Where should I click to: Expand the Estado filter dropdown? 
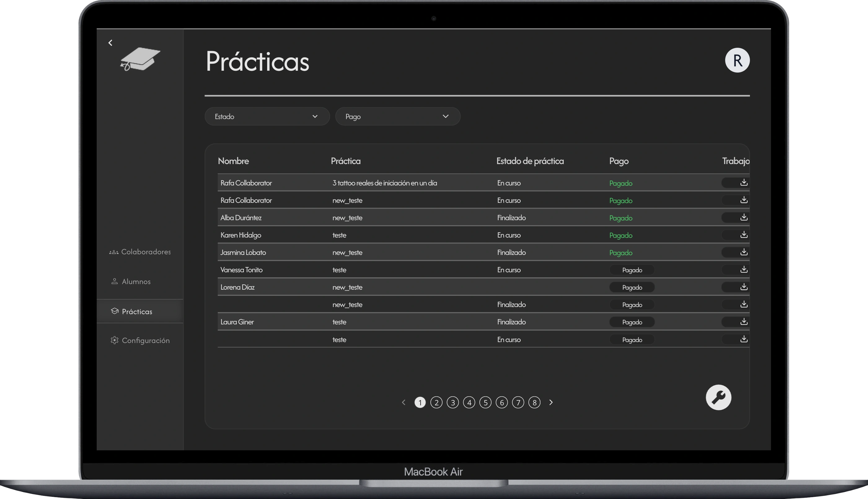tap(267, 117)
